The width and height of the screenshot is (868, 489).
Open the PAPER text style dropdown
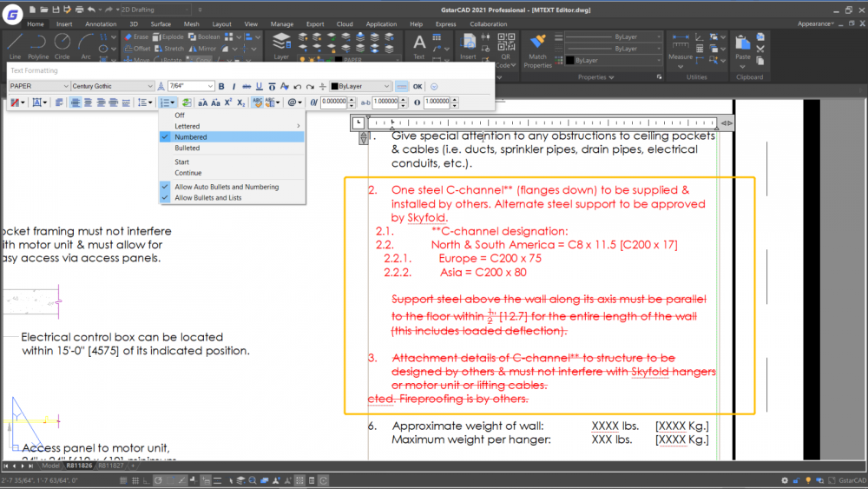pyautogui.click(x=39, y=86)
